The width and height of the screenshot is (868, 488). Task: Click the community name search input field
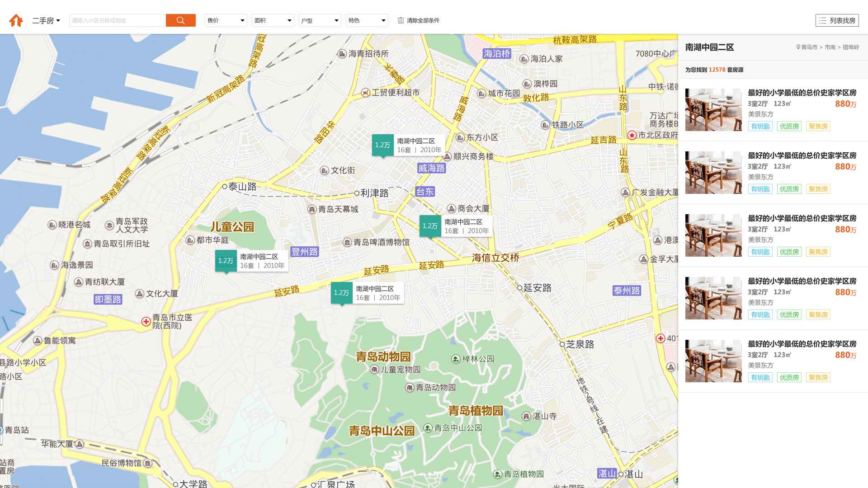tap(118, 20)
